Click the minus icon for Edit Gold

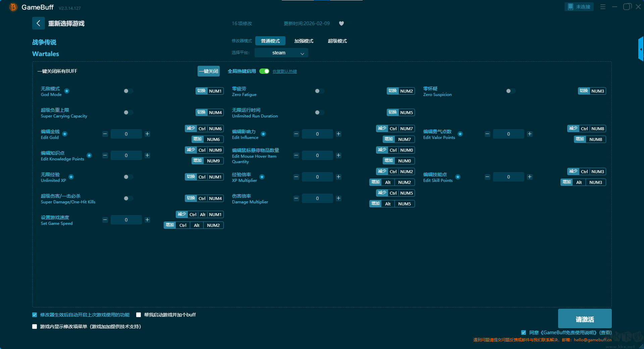click(105, 134)
